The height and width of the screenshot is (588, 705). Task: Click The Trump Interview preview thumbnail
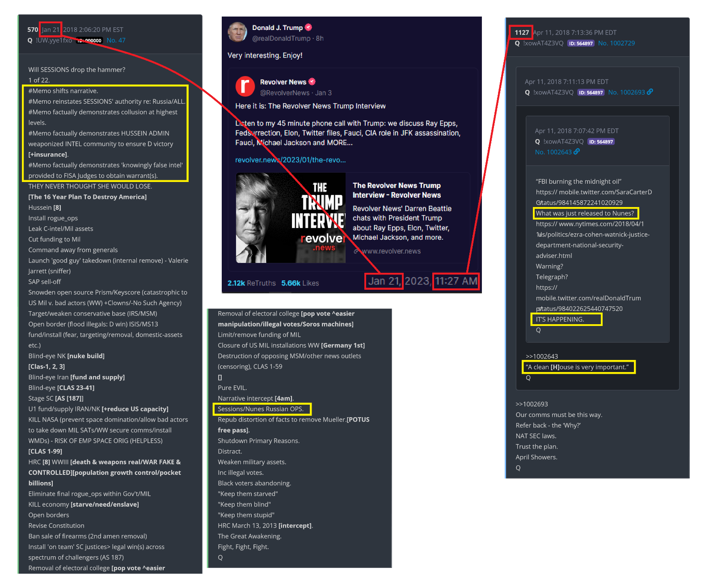(x=291, y=218)
